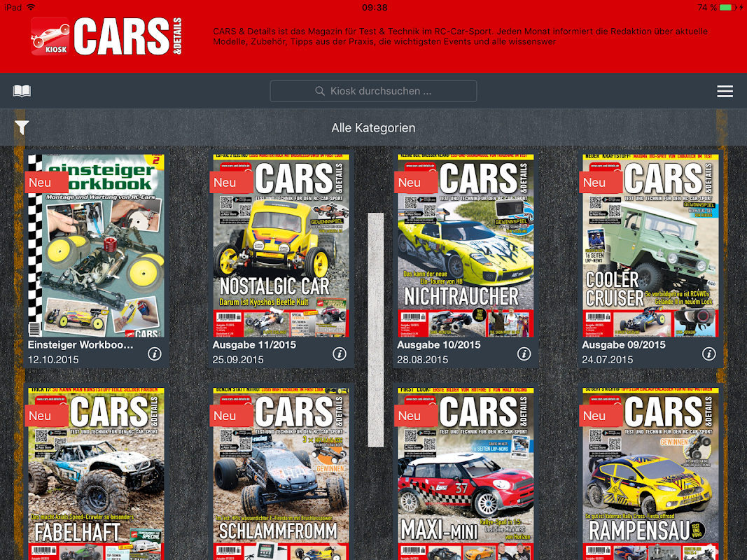Show info for Einsteiger Workbook issue

[x=154, y=353]
